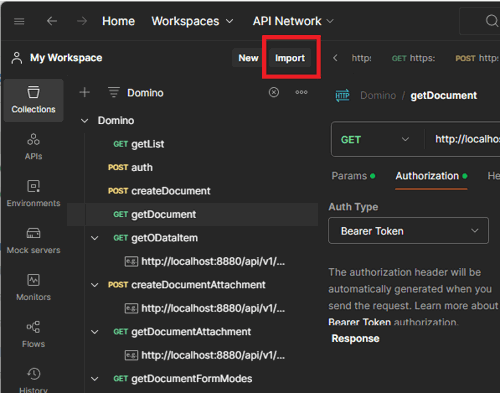Collapse the getODataItem request examples
500x393 pixels.
click(x=95, y=238)
